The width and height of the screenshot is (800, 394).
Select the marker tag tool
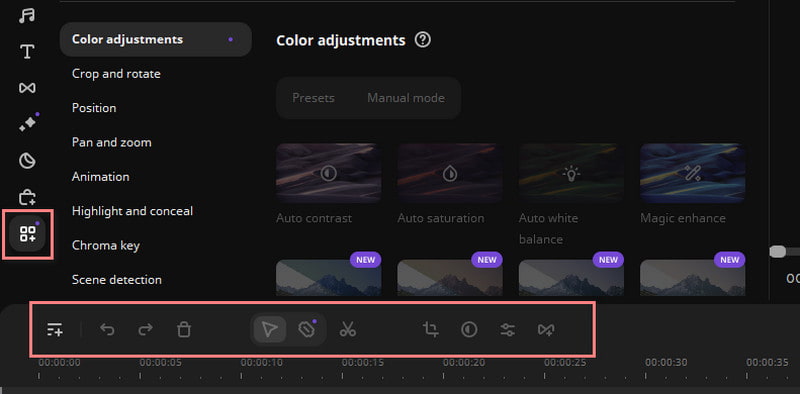306,330
